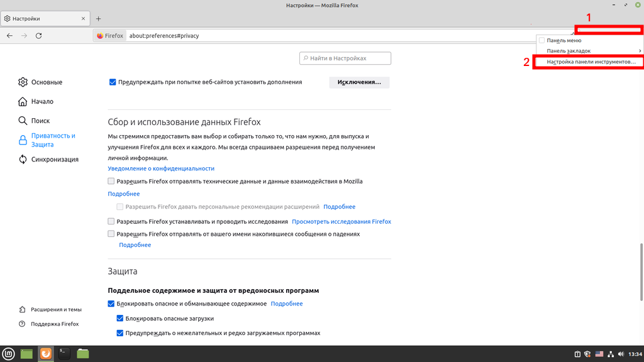Close the Настройки tab
Screen dimensions: 644x362
tap(84, 19)
